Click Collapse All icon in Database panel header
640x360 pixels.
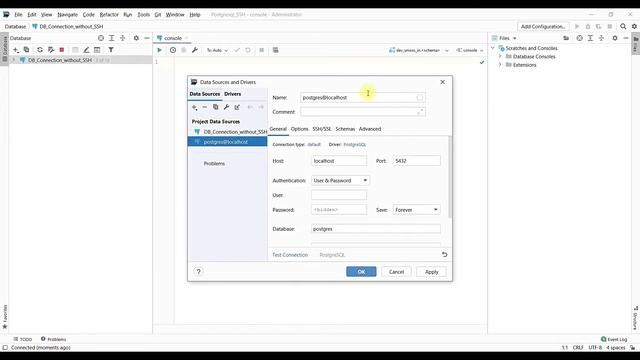[x=122, y=38]
